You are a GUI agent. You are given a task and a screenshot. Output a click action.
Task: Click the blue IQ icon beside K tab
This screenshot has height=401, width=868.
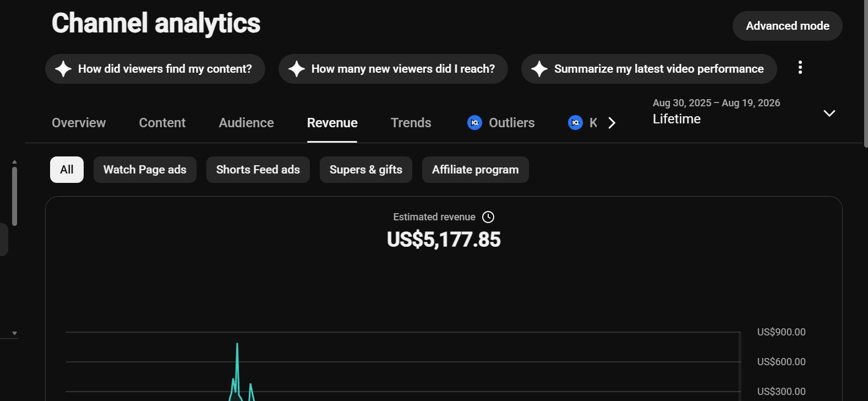point(575,122)
